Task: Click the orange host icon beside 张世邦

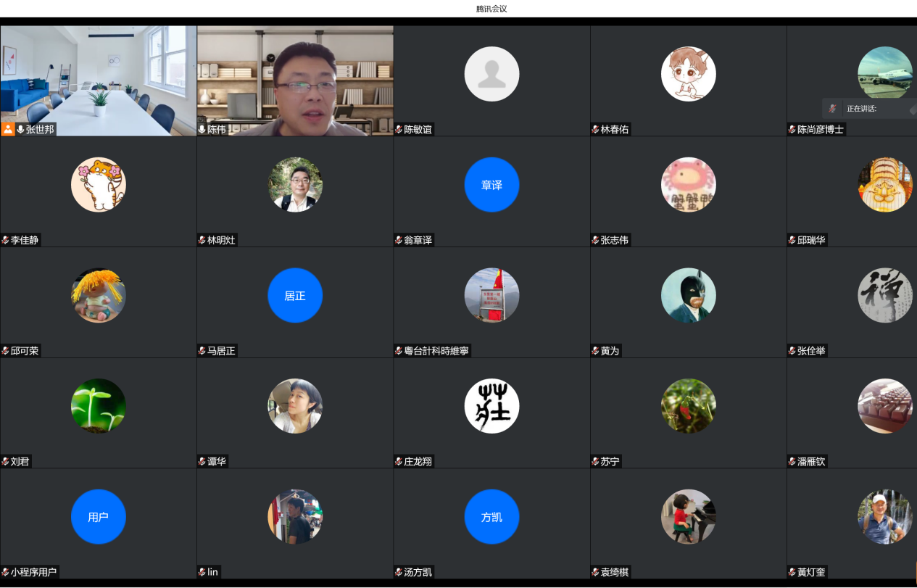Action: [x=8, y=130]
